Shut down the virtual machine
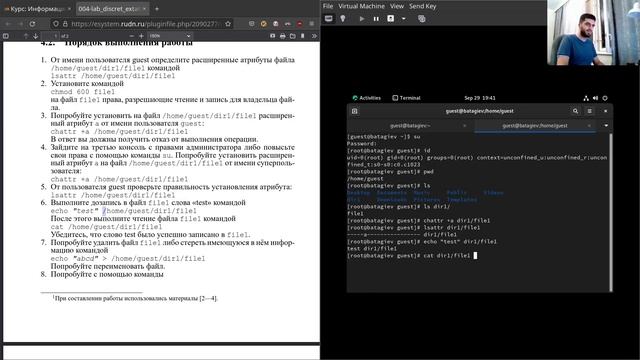This screenshot has width=640, height=360. click(391, 18)
